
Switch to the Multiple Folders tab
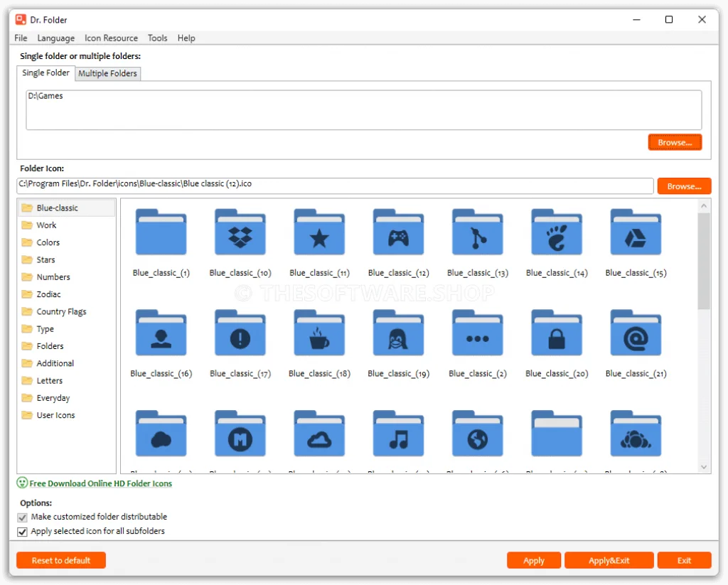click(108, 73)
